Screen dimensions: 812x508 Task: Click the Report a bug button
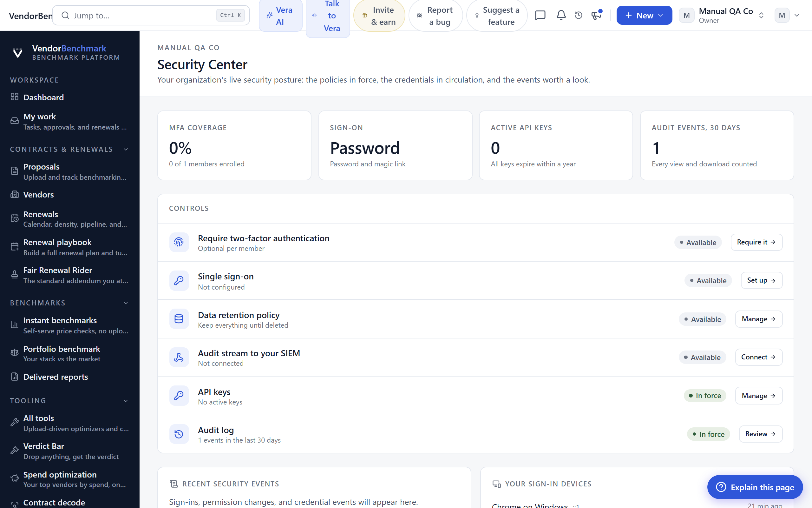coord(435,16)
